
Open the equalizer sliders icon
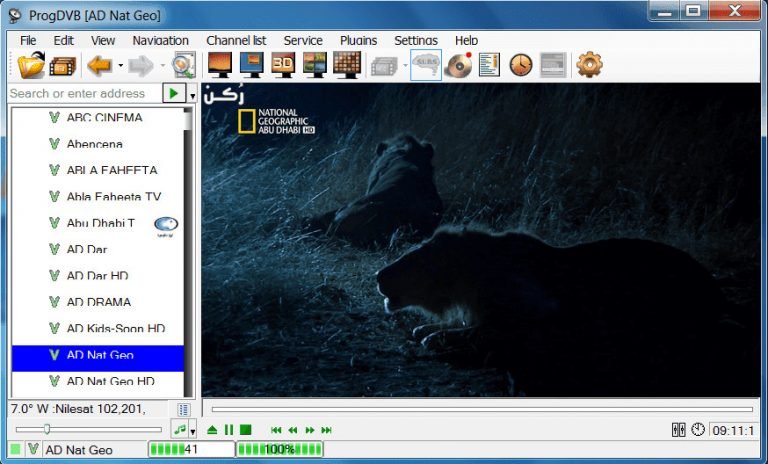point(678,430)
